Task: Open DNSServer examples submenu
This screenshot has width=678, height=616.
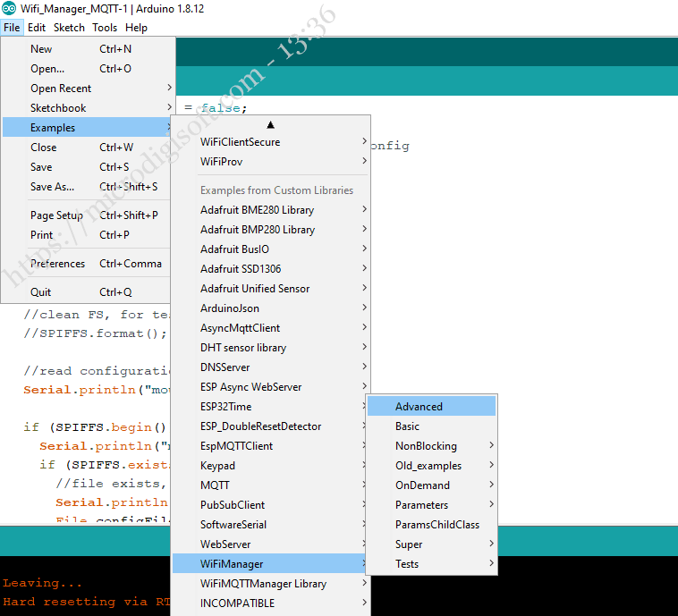Action: click(x=271, y=367)
